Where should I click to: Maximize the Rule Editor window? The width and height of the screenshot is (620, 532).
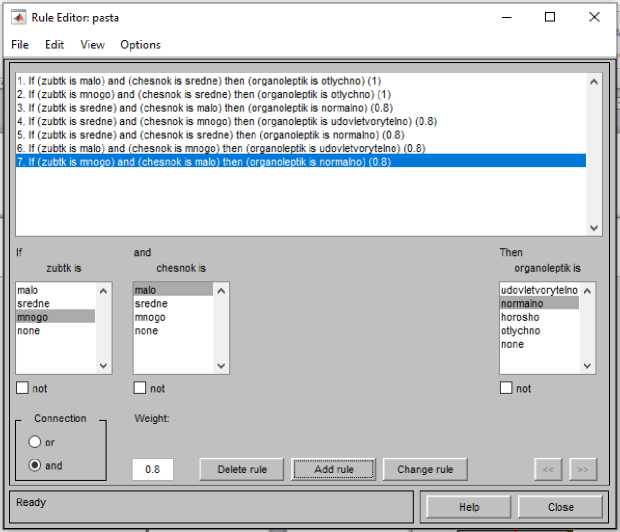550,17
